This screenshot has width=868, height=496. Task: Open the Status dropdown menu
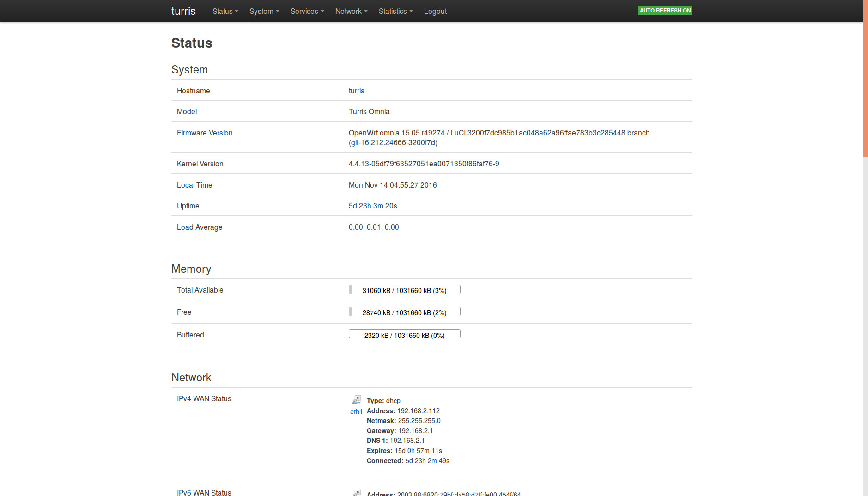click(225, 11)
